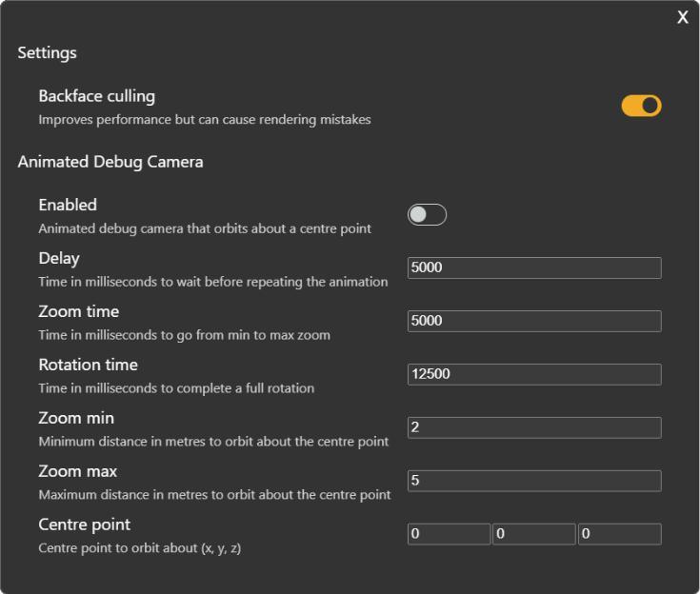Viewport: 700px width, 594px height.
Task: Click the Zoom min value field
Action: tap(533, 427)
